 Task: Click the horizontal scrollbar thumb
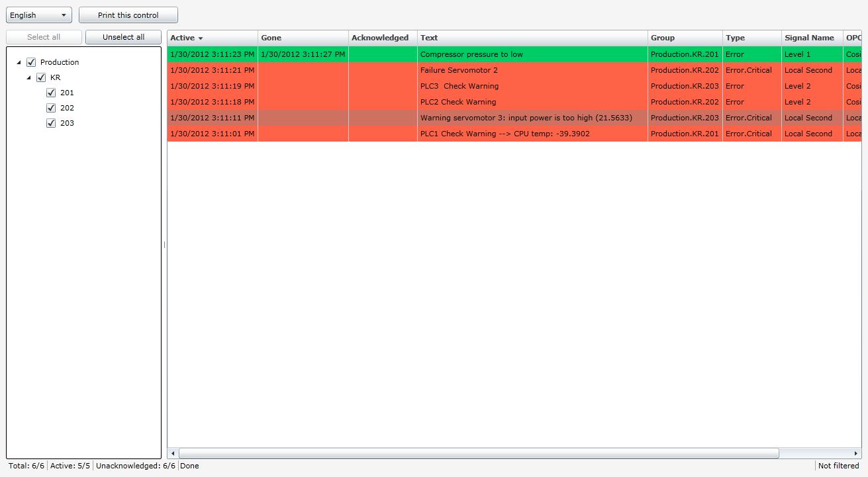tap(478, 453)
